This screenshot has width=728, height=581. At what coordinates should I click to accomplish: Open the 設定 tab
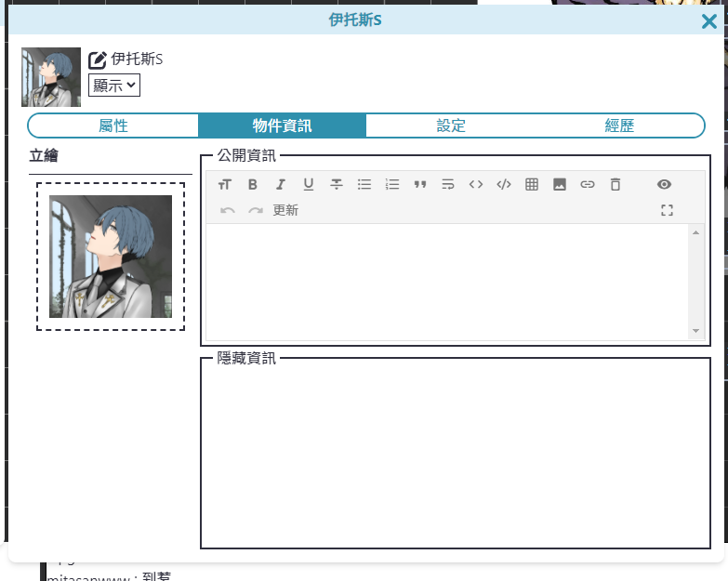pos(451,125)
